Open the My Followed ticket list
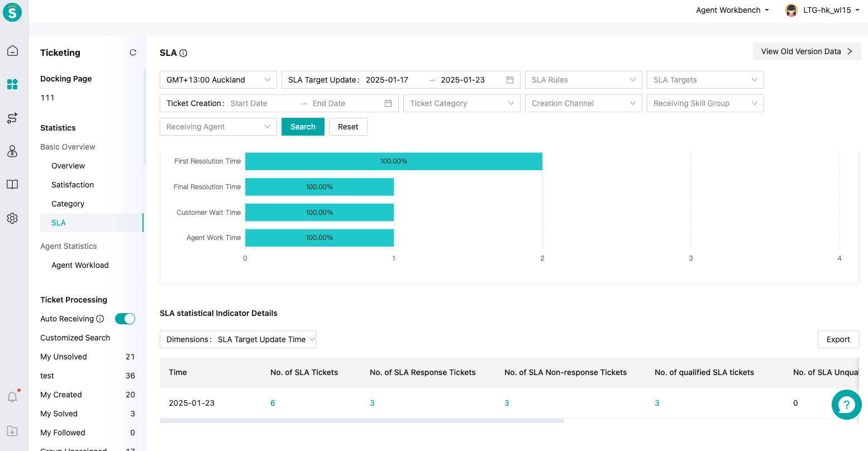 pos(88,433)
